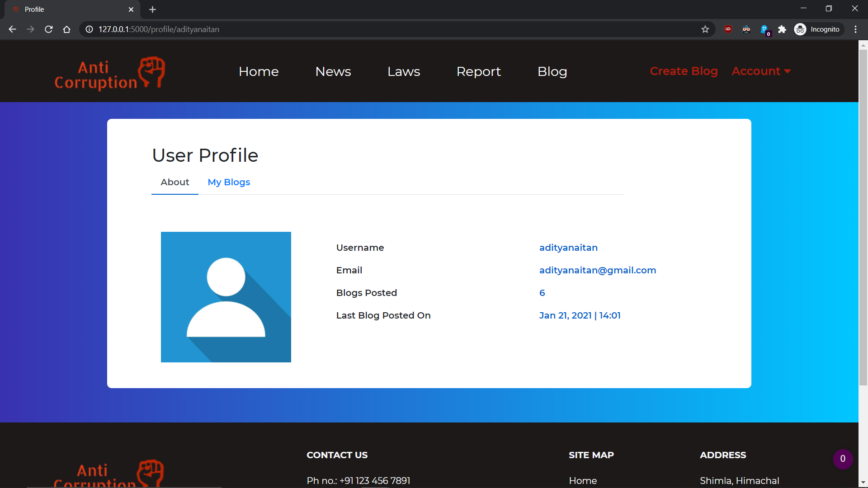Select the About tab
This screenshot has height=488, width=868.
(175, 182)
